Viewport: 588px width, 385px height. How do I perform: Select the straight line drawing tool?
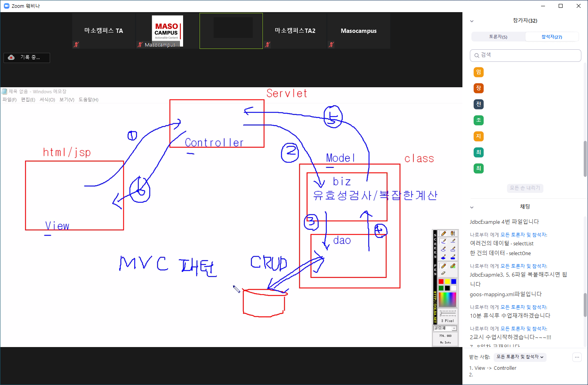click(x=453, y=241)
